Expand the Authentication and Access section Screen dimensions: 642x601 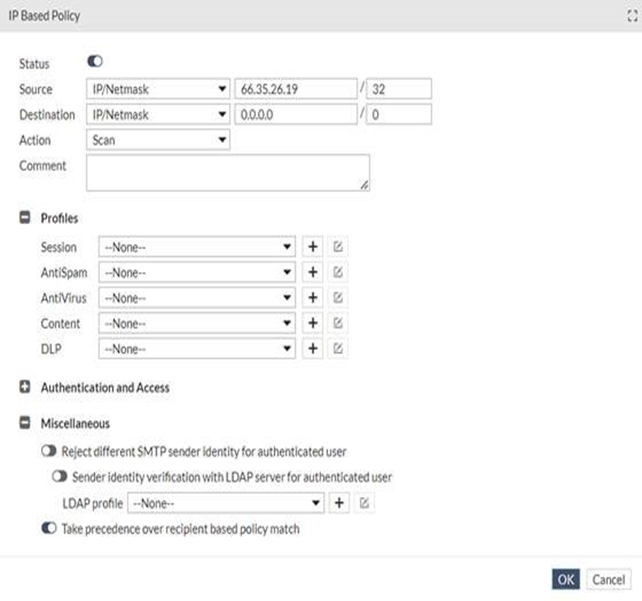(26, 387)
